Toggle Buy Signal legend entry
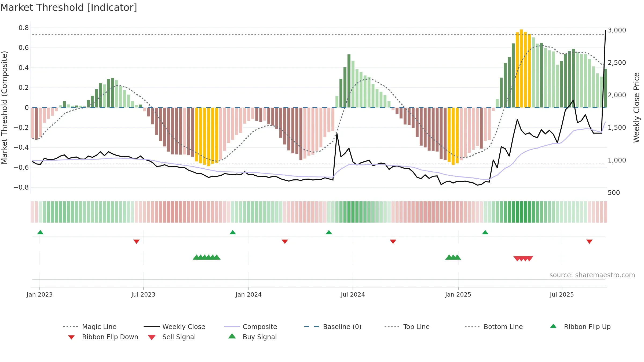The width and height of the screenshot is (644, 362). click(252, 337)
